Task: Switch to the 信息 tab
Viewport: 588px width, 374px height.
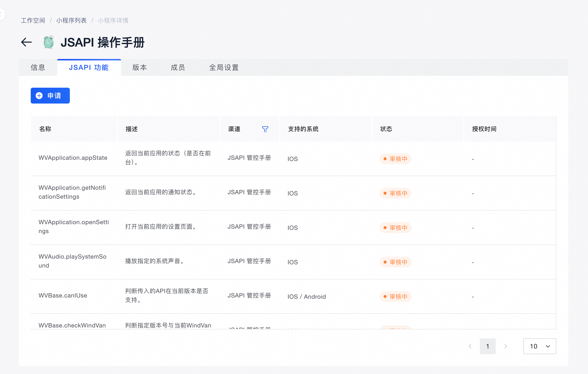Action: pyautogui.click(x=38, y=68)
